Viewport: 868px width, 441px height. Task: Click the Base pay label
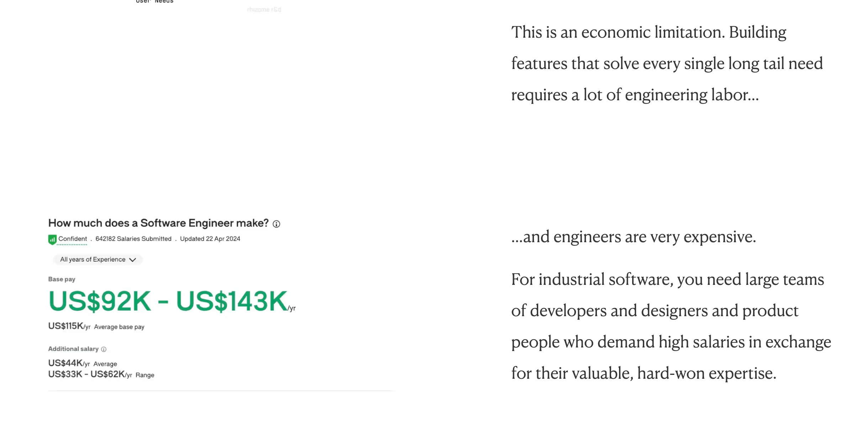(62, 279)
